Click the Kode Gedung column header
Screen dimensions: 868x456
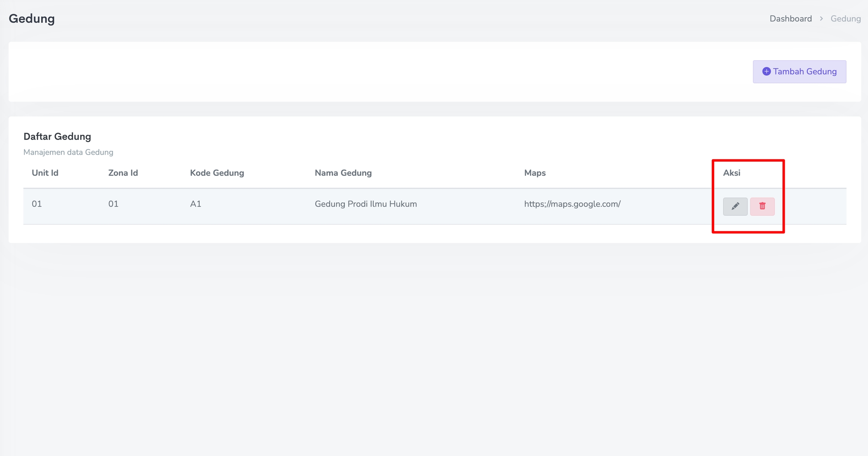click(x=217, y=173)
